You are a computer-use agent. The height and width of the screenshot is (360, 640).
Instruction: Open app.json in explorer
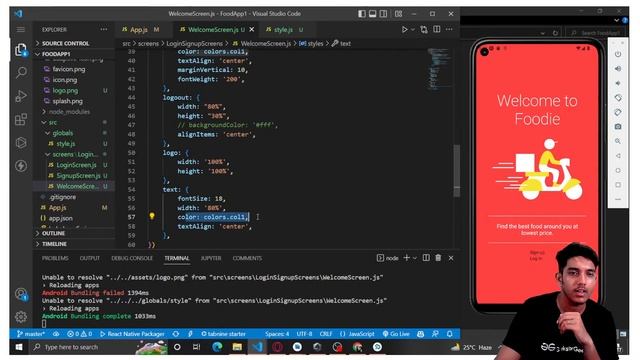click(60, 218)
